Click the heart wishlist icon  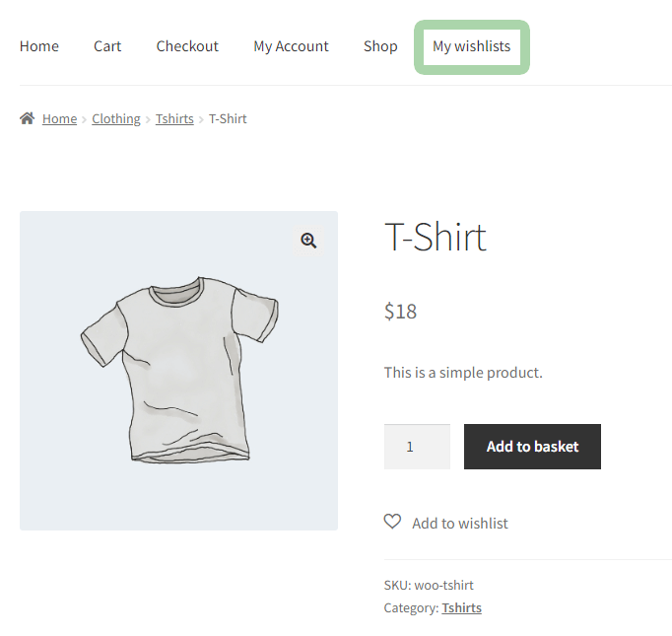pyautogui.click(x=392, y=522)
